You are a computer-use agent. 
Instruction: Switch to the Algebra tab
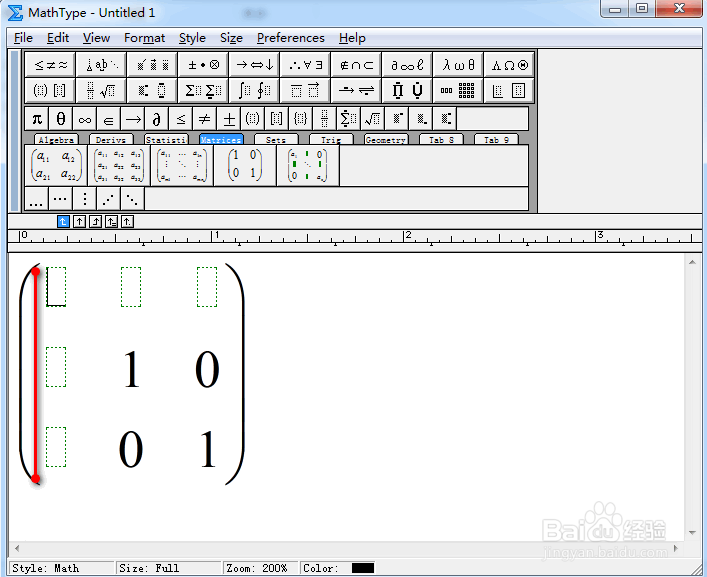56,140
